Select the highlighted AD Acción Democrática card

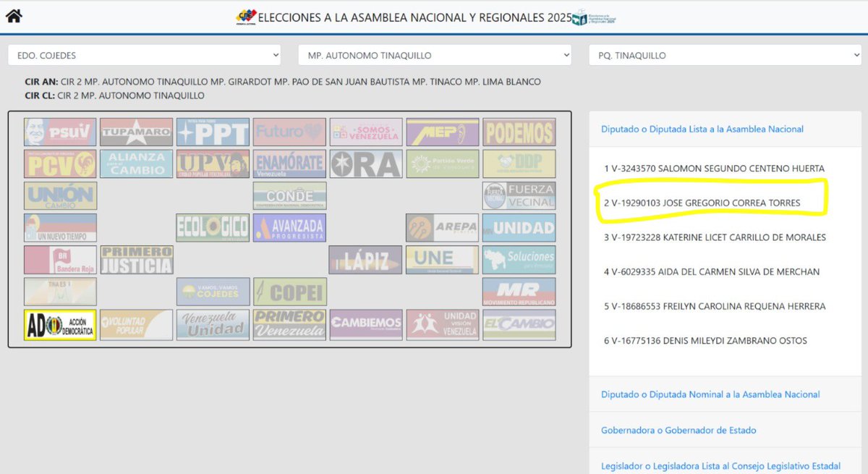60,324
